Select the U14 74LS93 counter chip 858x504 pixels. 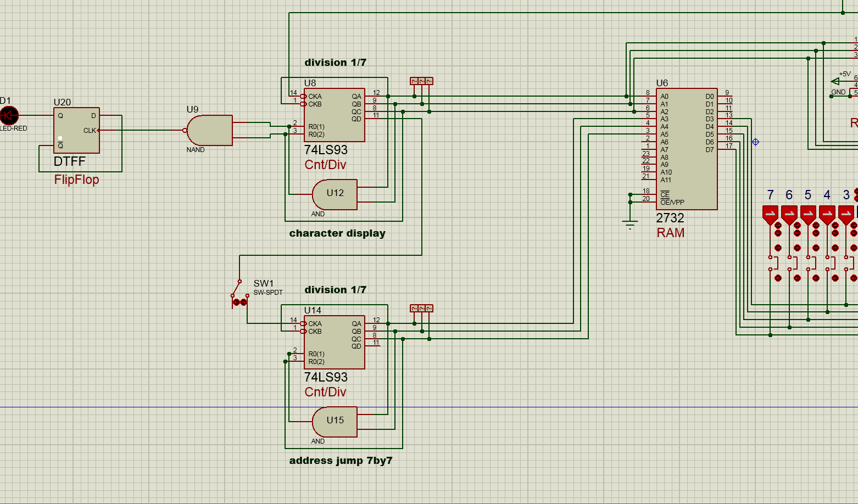pos(335,342)
